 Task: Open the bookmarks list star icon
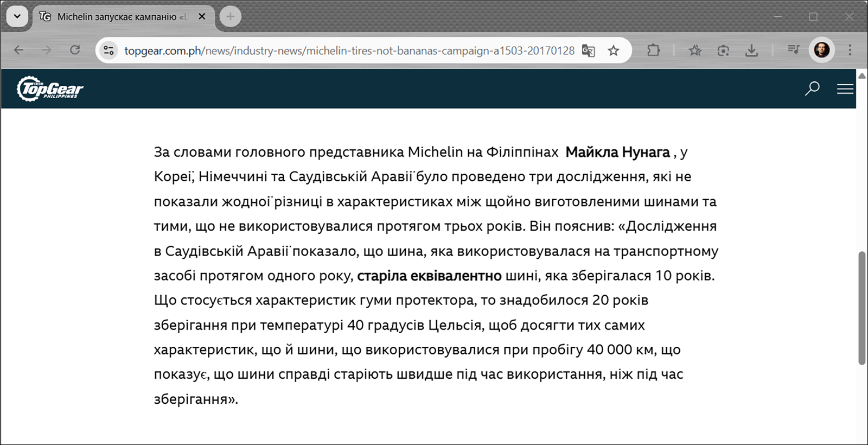(x=695, y=50)
